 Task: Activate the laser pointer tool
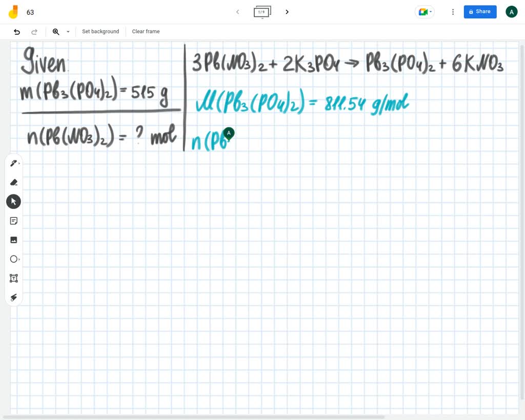click(14, 298)
